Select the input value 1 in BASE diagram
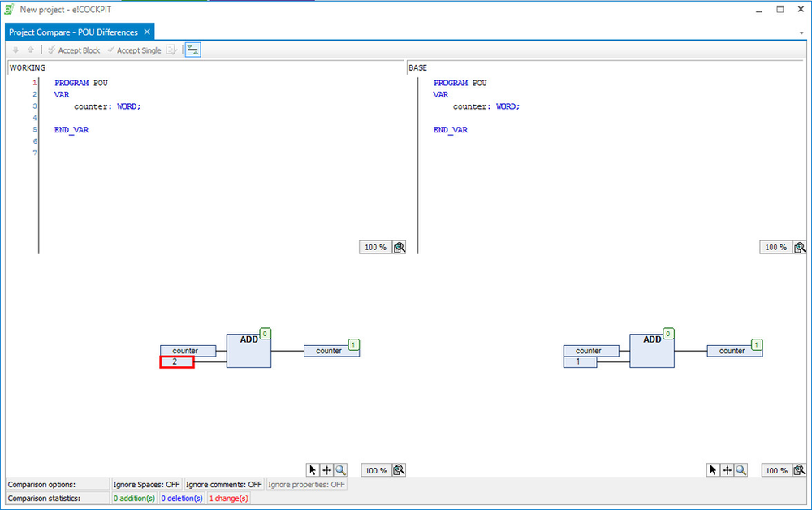This screenshot has width=812, height=510. [x=580, y=362]
